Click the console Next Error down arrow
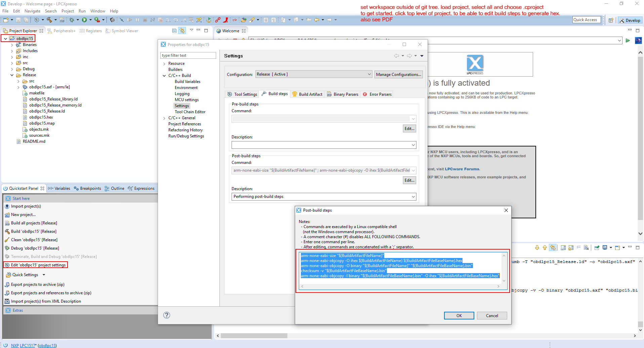 (537, 248)
